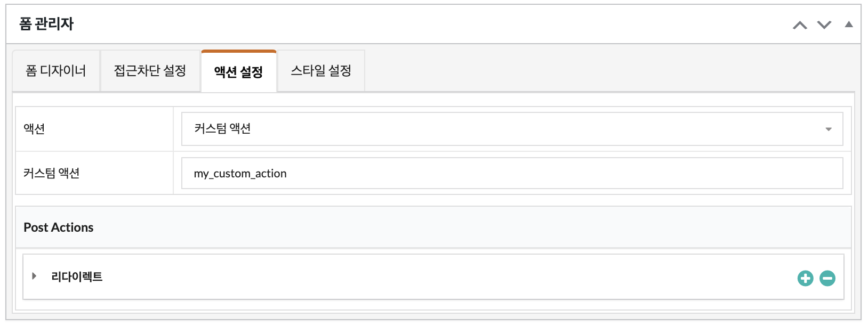
Task: Collapse the 폼 관리자 panel with triangle toggle
Action: click(849, 25)
